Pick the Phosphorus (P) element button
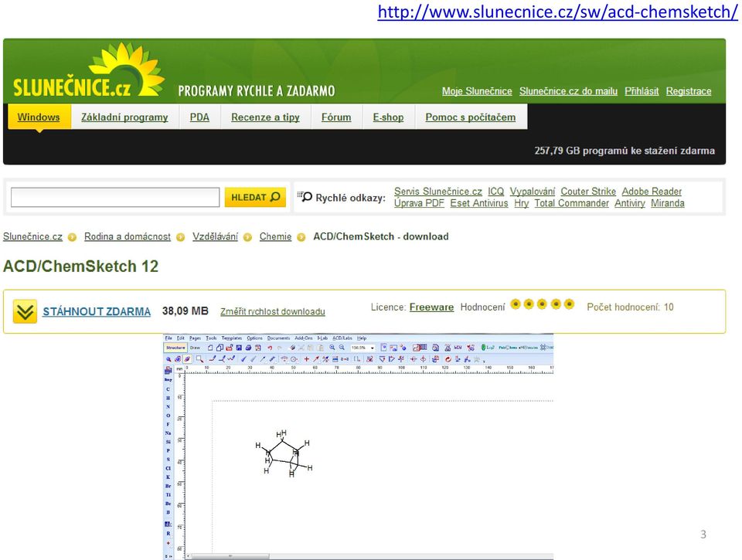742x560 pixels. click(x=168, y=451)
